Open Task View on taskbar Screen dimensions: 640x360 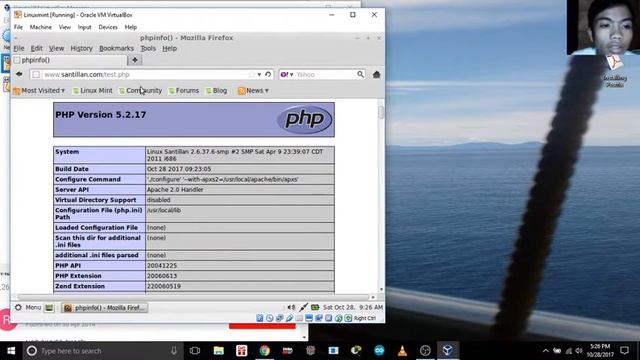195,351
